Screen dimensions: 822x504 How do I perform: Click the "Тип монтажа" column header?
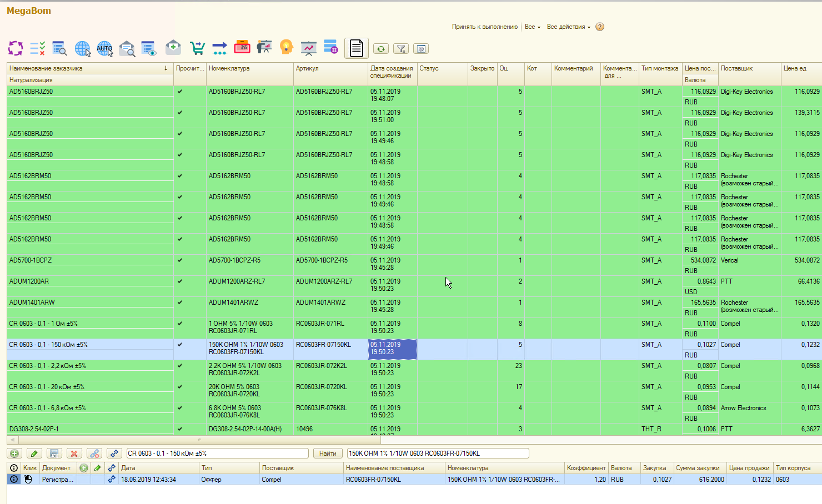point(659,68)
